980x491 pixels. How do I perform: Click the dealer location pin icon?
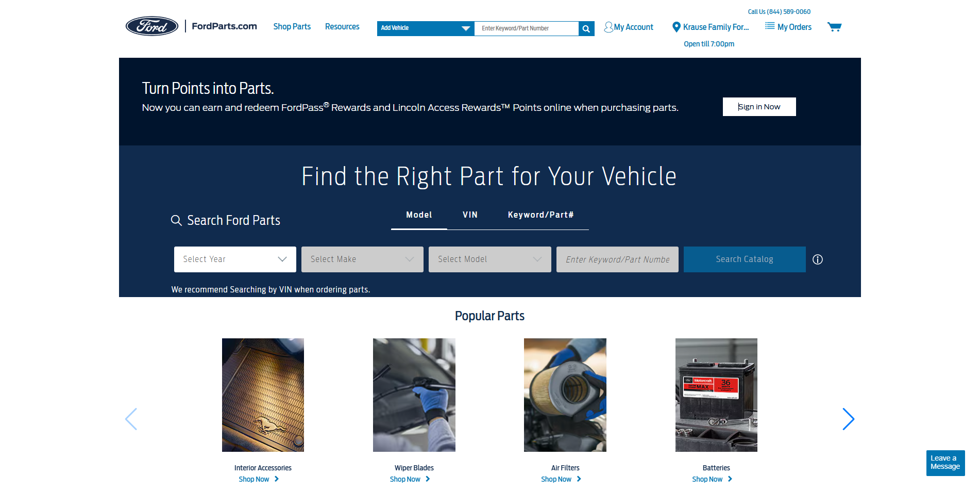click(x=677, y=27)
